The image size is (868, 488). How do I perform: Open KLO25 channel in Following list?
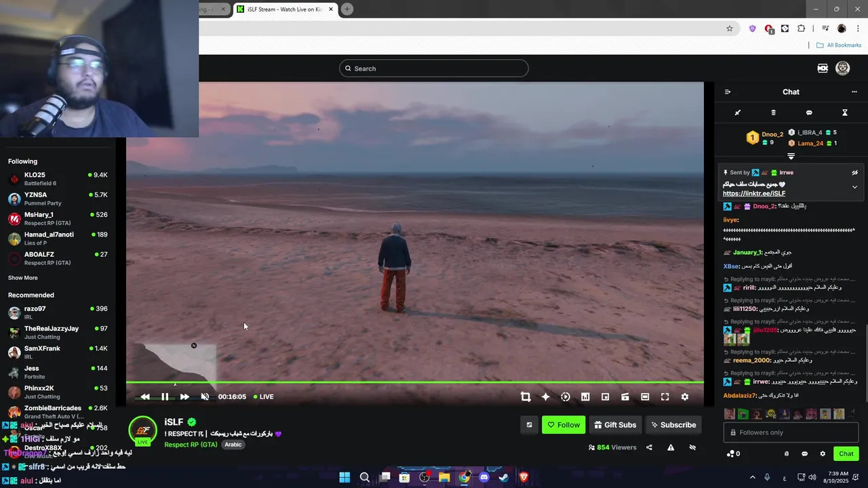(x=58, y=179)
